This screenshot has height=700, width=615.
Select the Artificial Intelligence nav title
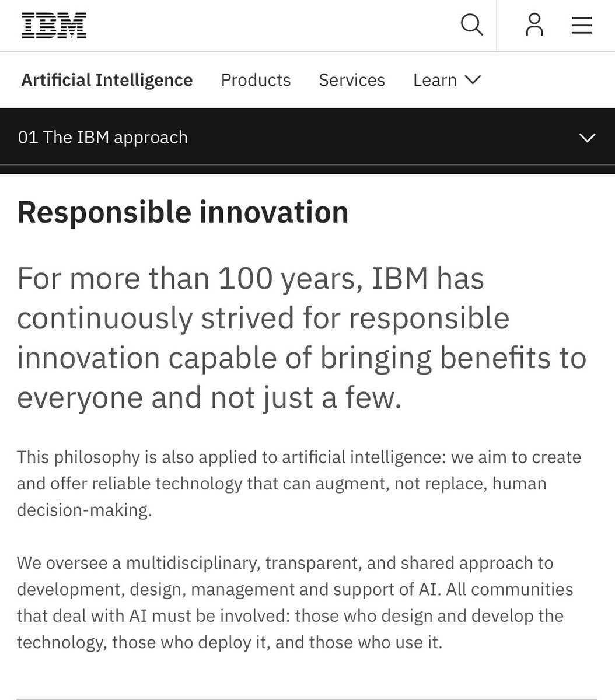[x=107, y=80]
